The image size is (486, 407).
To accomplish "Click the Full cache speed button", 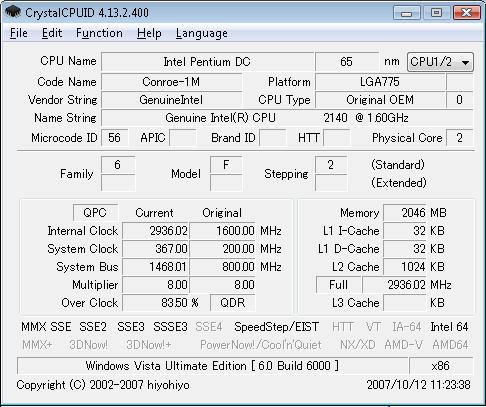I will (x=338, y=285).
